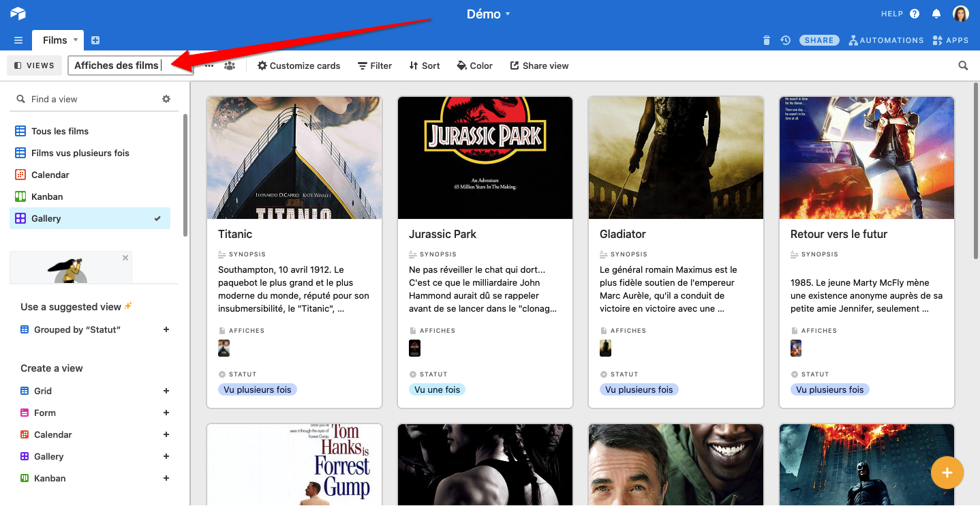Select 'Films vus plusieurs fois' view
The image size is (980, 506).
90,153
